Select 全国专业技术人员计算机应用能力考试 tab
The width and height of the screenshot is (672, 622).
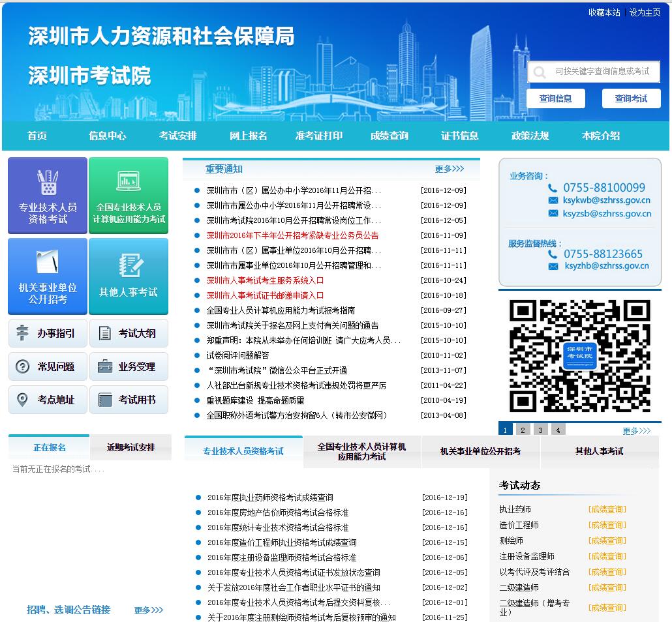click(x=361, y=452)
